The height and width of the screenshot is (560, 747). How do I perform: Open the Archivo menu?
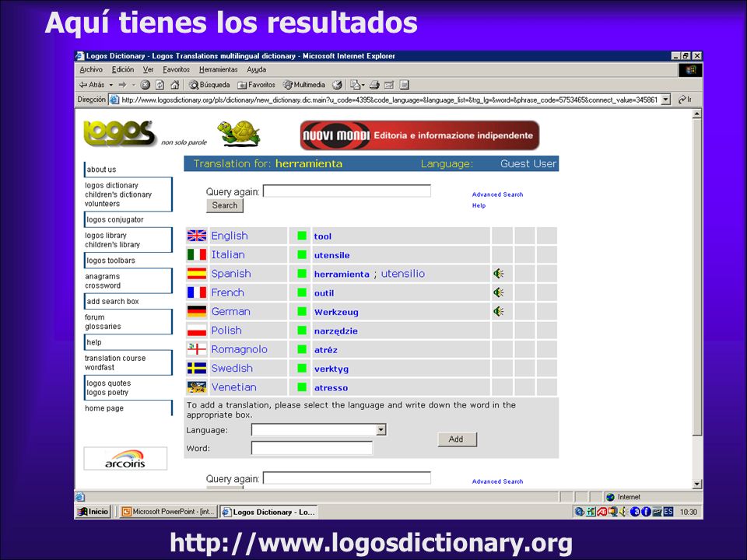(91, 69)
